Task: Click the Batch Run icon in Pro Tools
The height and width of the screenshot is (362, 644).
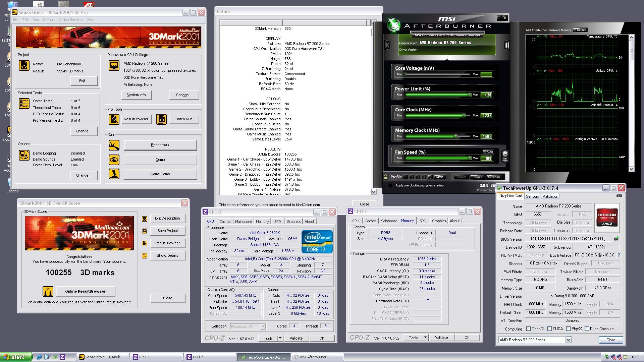Action: (161, 119)
